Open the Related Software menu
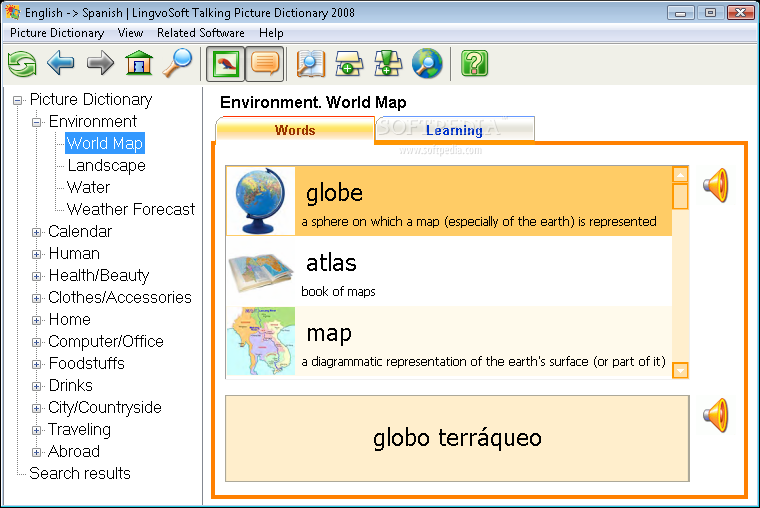The width and height of the screenshot is (760, 508). [x=201, y=33]
